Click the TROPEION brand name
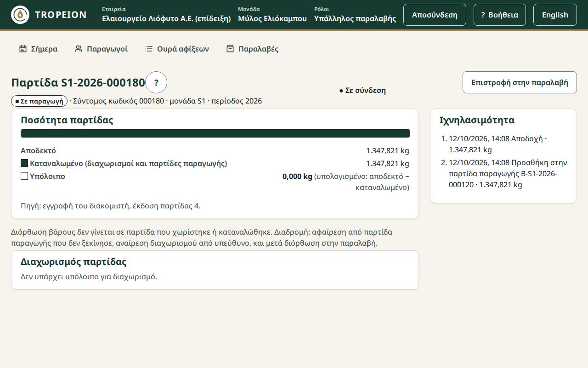 pyautogui.click(x=61, y=15)
